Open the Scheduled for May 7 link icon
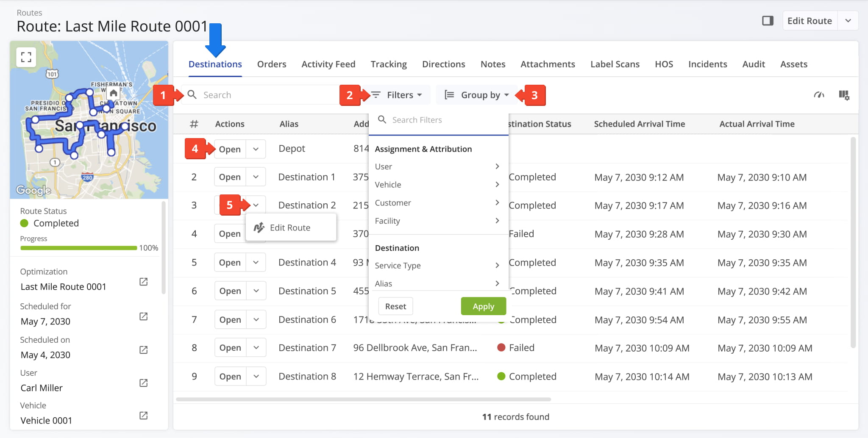868x438 pixels. pos(144,316)
